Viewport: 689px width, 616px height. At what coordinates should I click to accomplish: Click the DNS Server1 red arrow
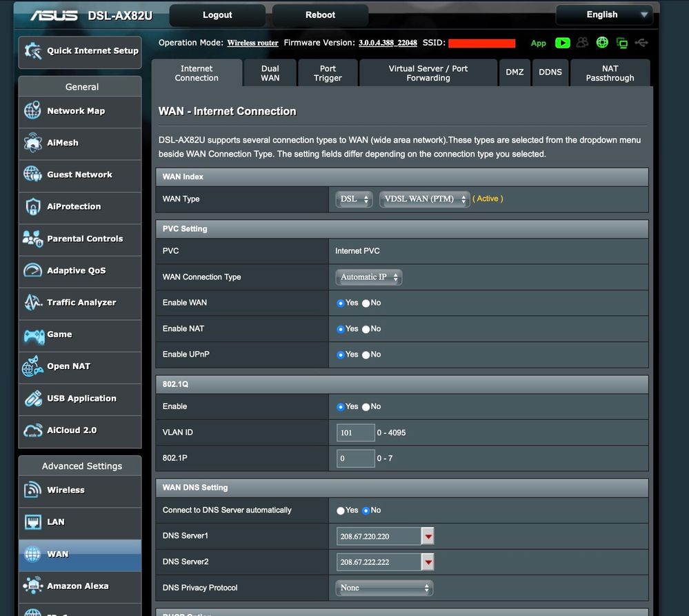pyautogui.click(x=428, y=536)
